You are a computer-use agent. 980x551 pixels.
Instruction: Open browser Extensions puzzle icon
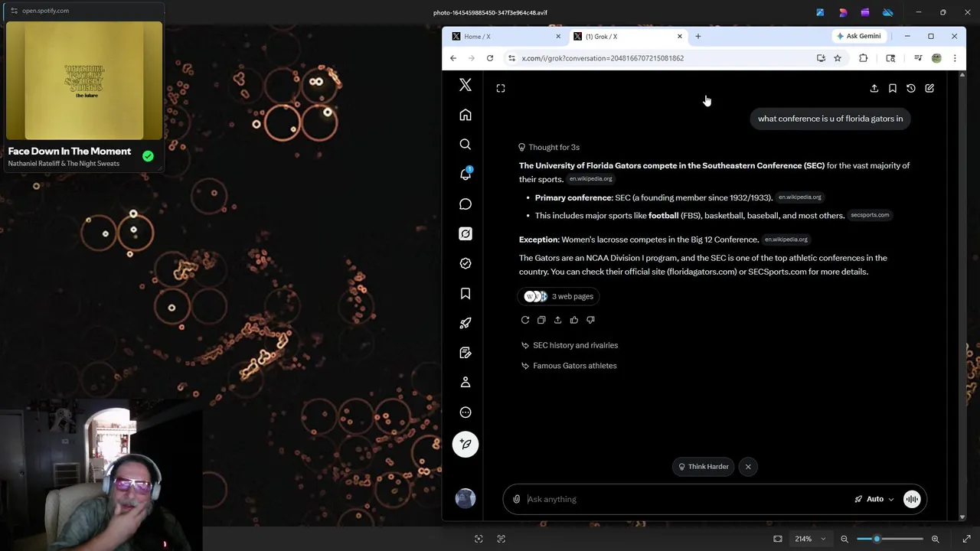pos(864,58)
